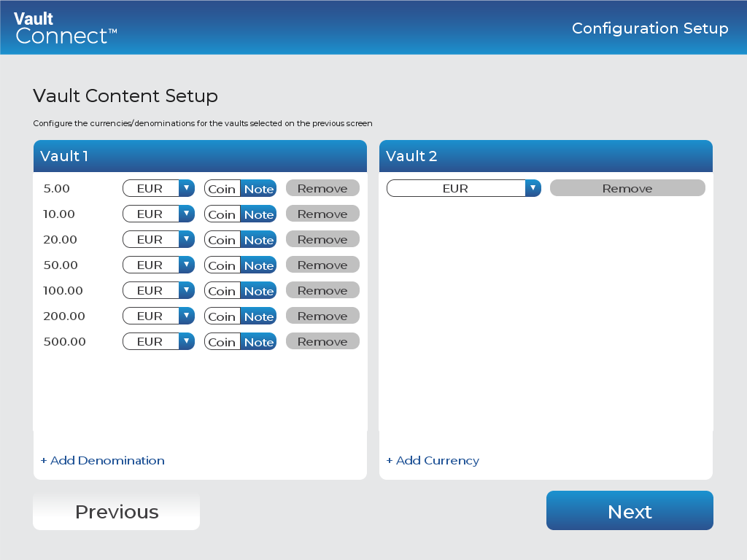Select Note for the 100.00 denomination
The height and width of the screenshot is (560, 747).
point(259,291)
